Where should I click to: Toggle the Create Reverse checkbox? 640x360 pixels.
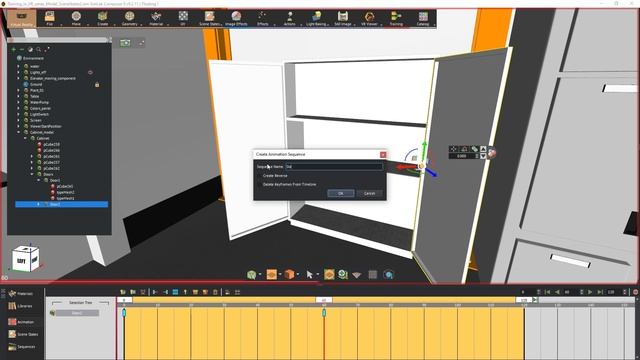259,176
